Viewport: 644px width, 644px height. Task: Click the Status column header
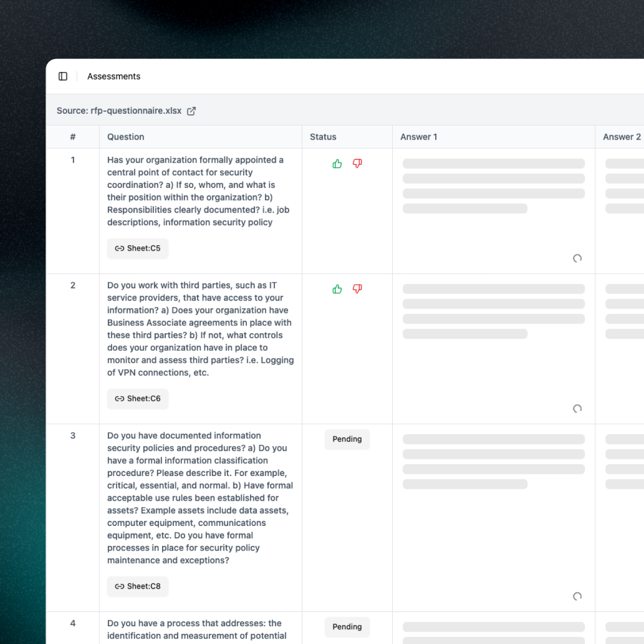coord(323,137)
